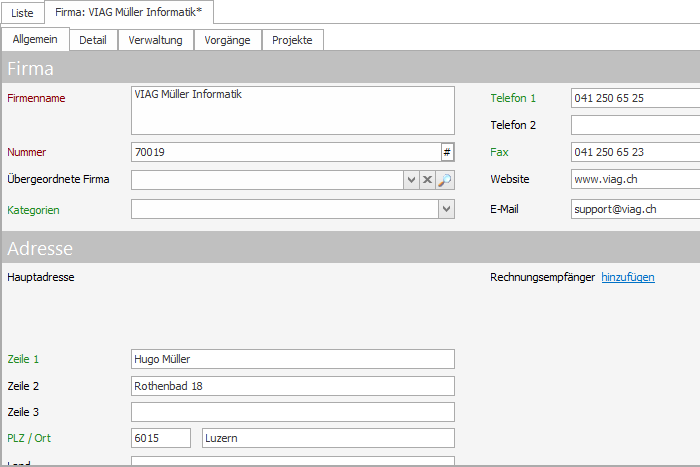Click the empty Telefon 2 field
The width and height of the screenshot is (700, 467).
click(635, 125)
